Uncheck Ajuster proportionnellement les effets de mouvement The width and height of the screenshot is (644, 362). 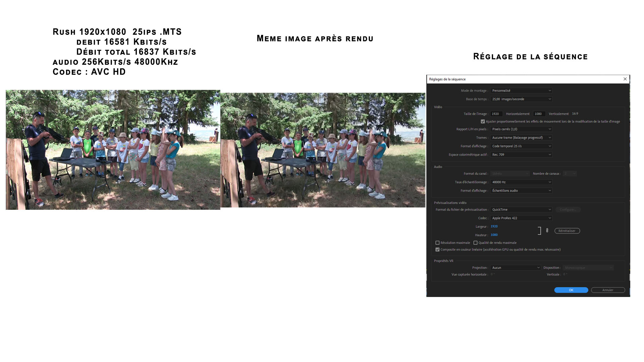[483, 122]
